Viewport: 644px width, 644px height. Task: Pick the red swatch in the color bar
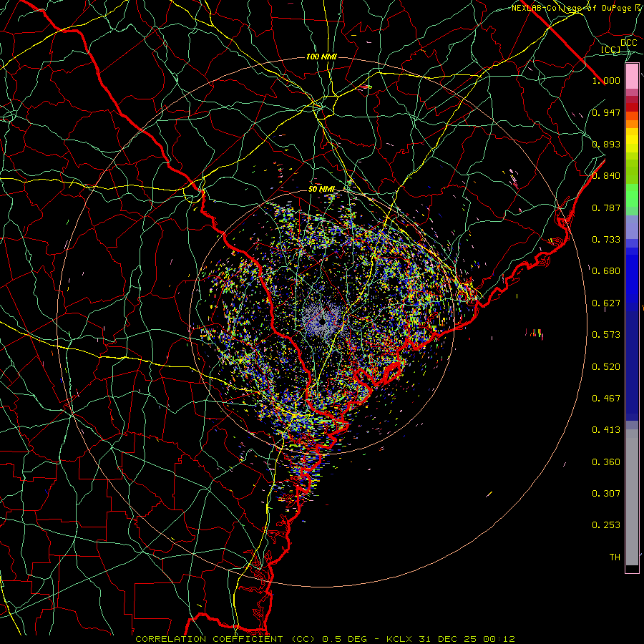coord(632,107)
